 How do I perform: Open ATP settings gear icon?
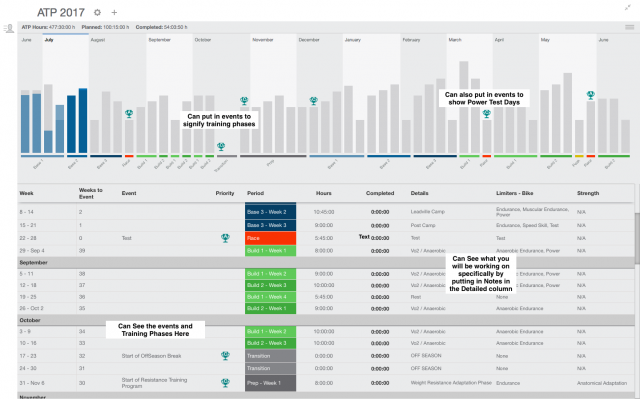(97, 13)
